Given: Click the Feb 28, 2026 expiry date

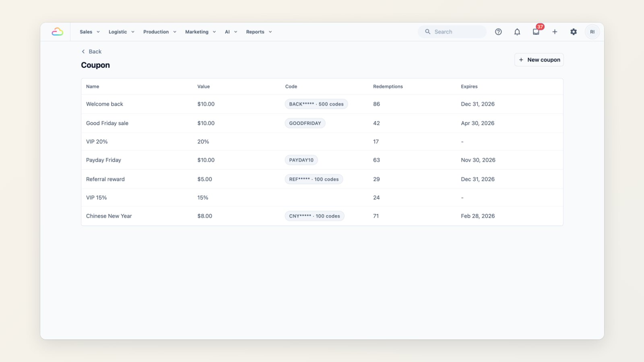Looking at the screenshot, I should pos(478,216).
